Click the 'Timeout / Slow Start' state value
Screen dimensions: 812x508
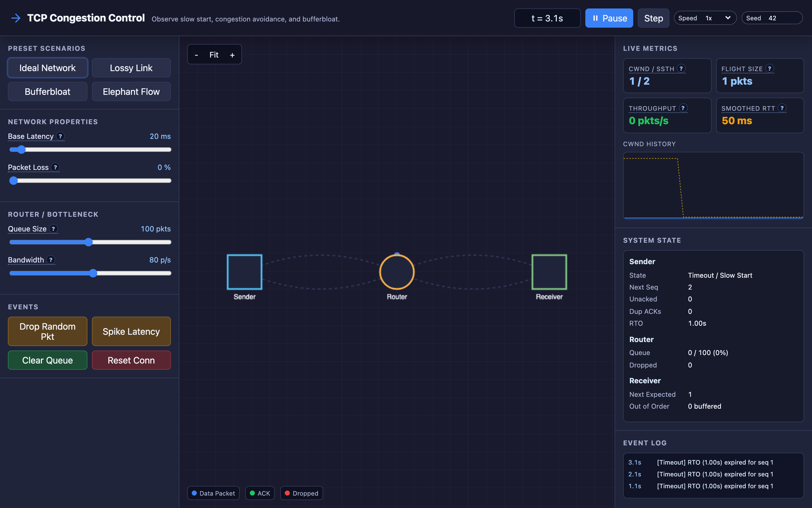click(x=720, y=275)
